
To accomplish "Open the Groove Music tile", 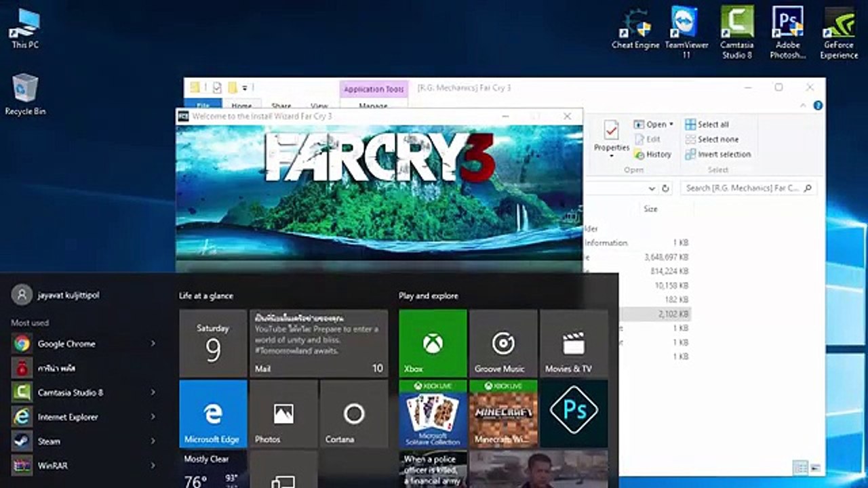I will tap(503, 343).
